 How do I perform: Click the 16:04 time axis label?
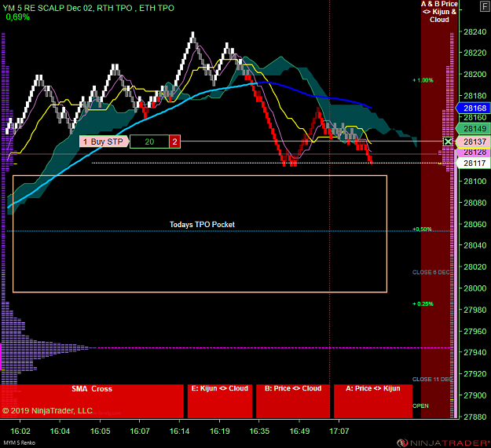(x=60, y=431)
